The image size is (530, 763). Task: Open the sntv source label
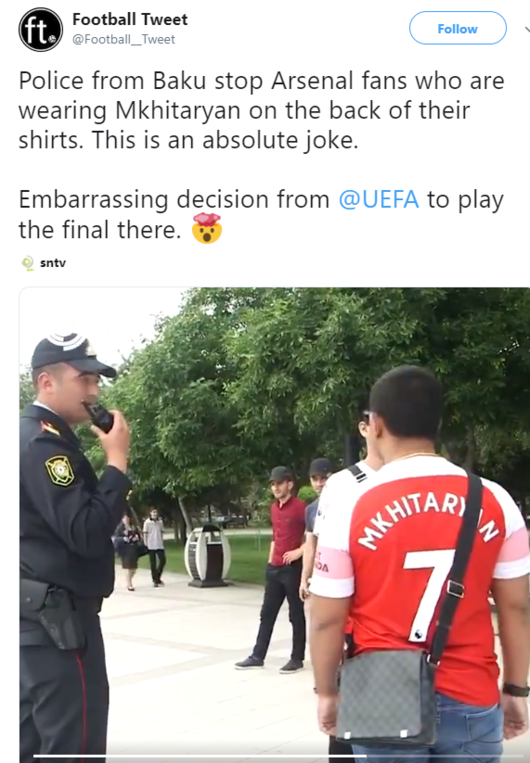click(53, 263)
